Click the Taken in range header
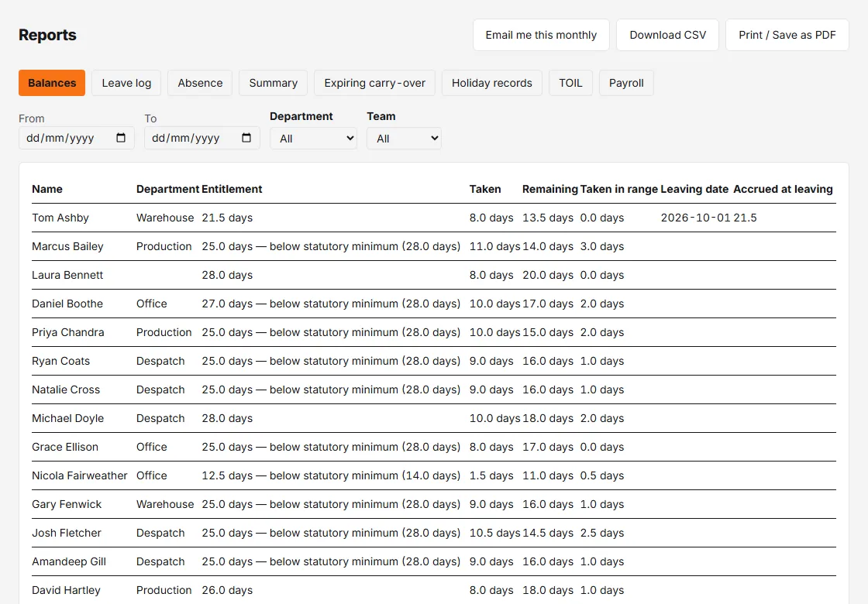 (x=619, y=189)
